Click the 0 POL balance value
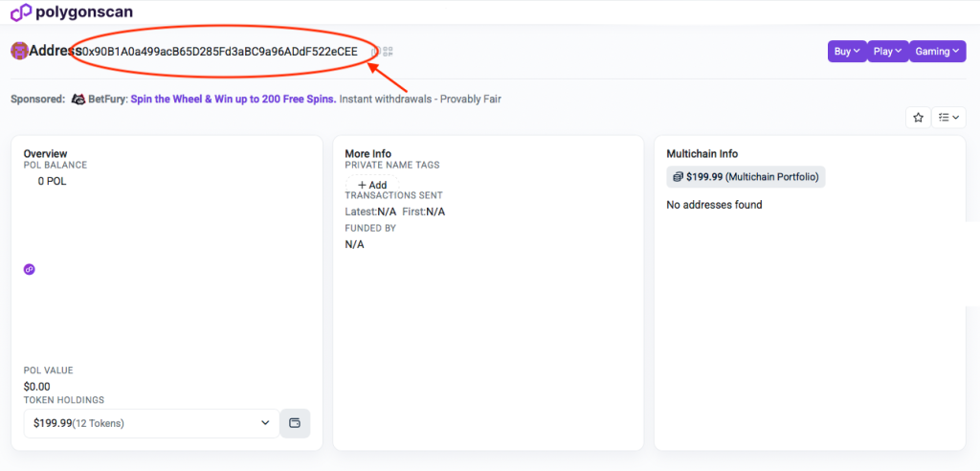Image resolution: width=980 pixels, height=471 pixels. [52, 181]
